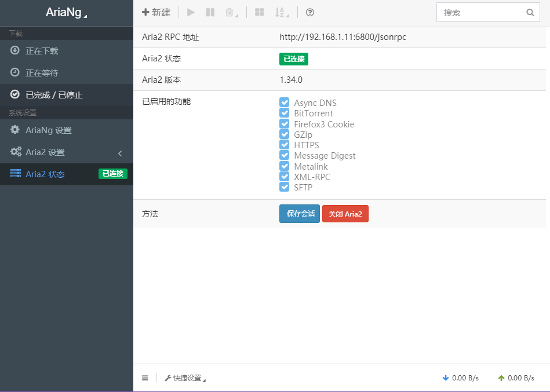Go to 已完成 / 已停止 list

54,95
